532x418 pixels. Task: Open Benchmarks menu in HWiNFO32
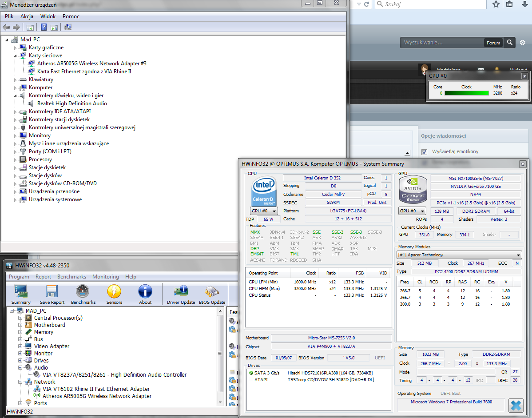click(71, 276)
